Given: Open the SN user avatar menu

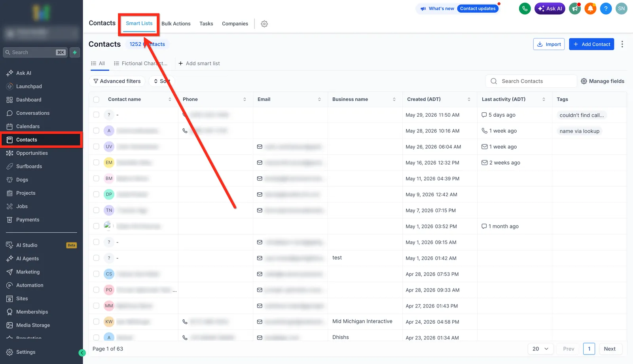Looking at the screenshot, I should 622,8.
